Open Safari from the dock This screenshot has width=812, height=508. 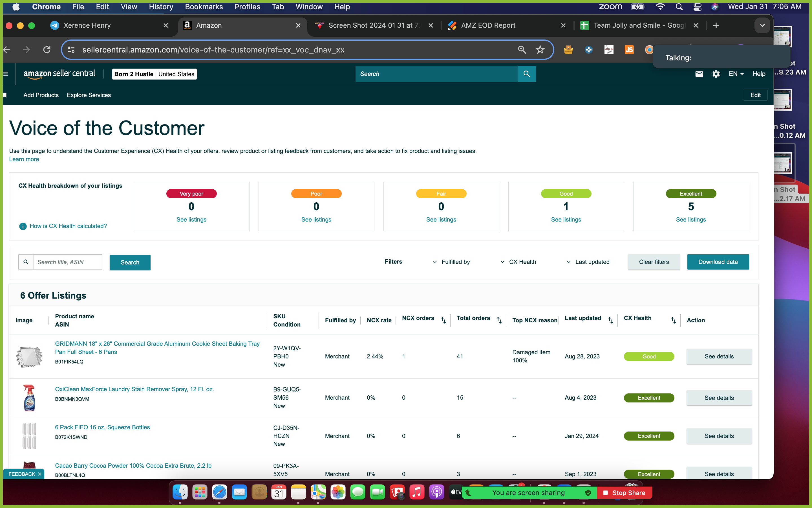point(219,492)
